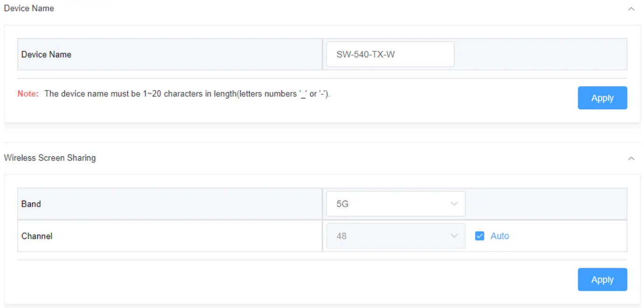Click empty cell right of device name field

click(540, 55)
